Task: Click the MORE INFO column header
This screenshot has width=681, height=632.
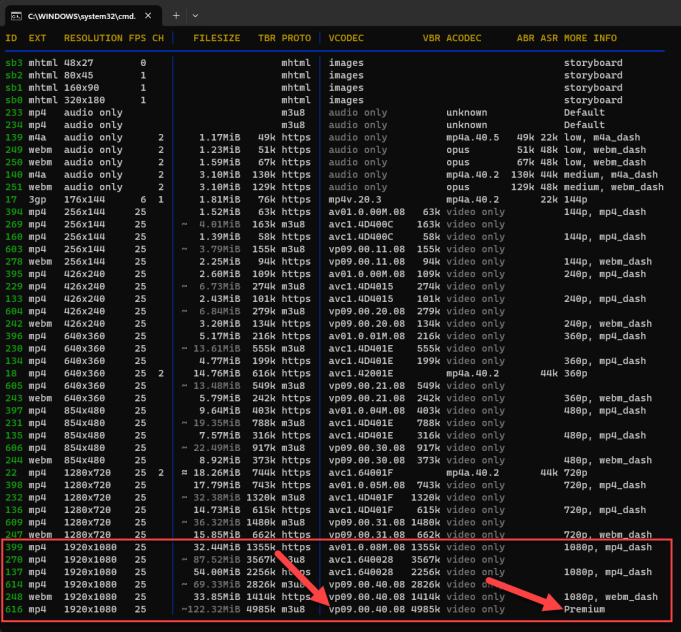Action: 592,38
